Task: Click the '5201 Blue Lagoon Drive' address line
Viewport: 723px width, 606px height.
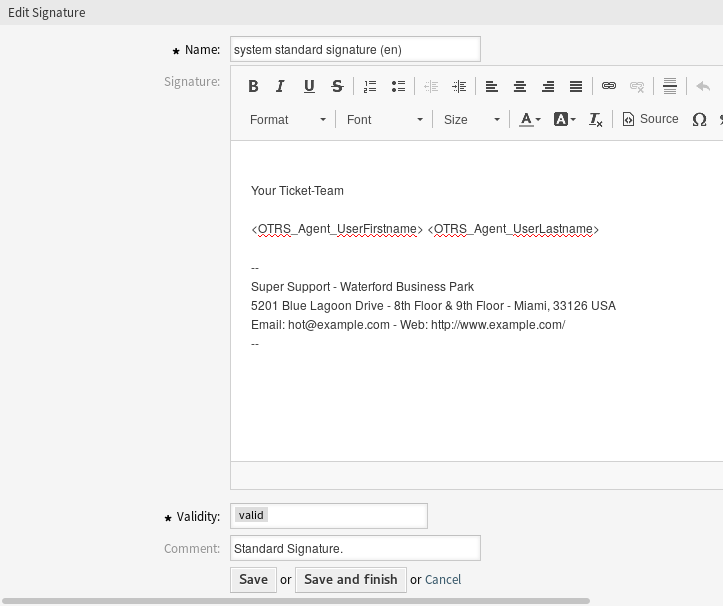Action: (433, 306)
